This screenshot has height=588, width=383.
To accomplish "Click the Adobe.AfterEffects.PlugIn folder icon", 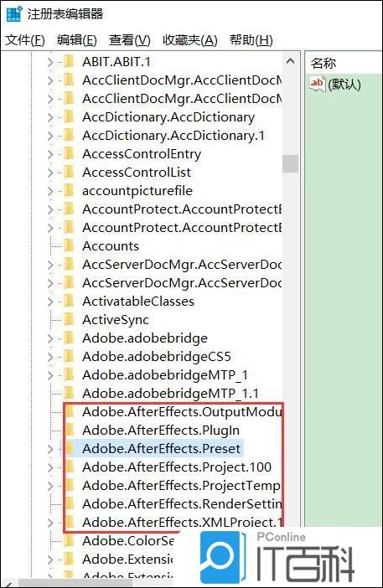I will [x=70, y=431].
